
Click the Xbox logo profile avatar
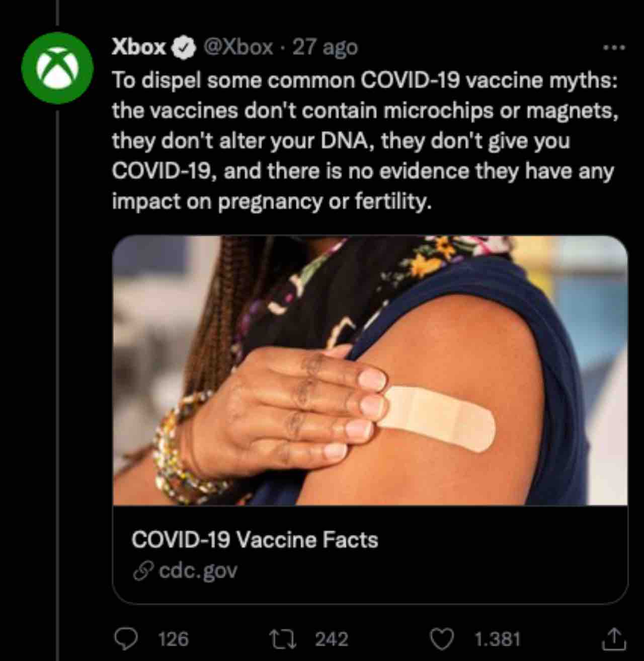(x=57, y=68)
